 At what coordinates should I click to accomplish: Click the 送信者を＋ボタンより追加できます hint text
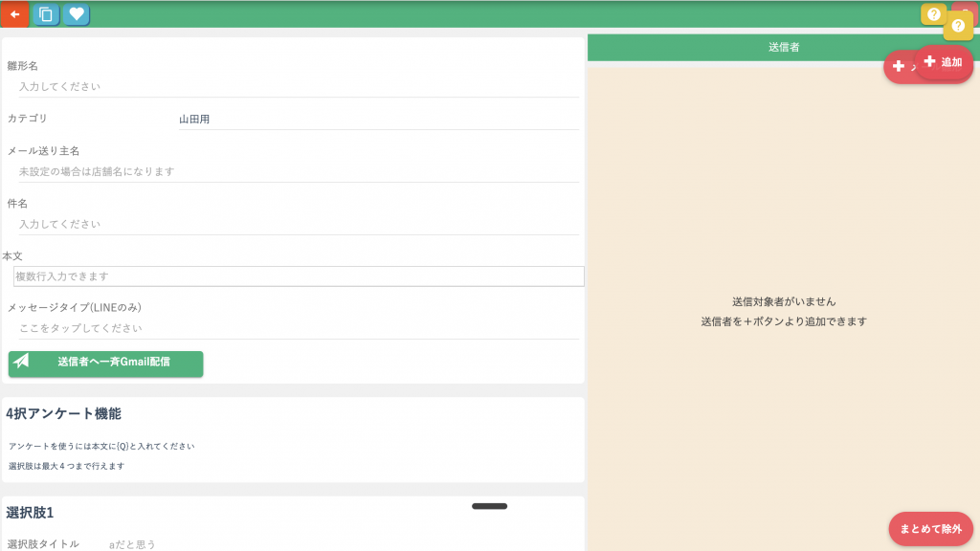point(784,321)
